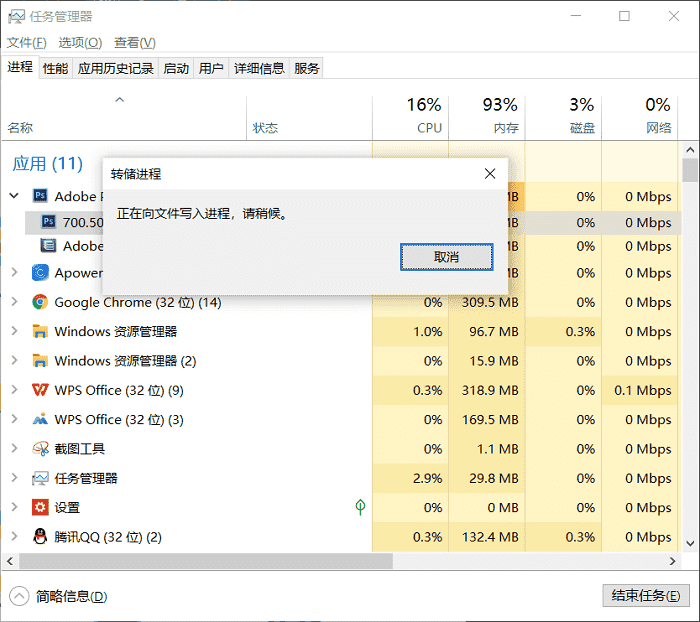Screen dimensions: 700x622
Task: Sort processes by the 内存 column
Action: [487, 118]
